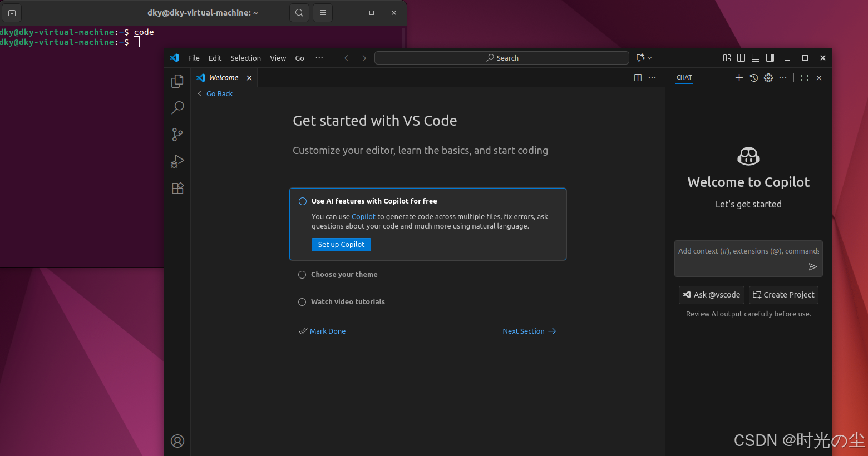Viewport: 868px width, 456px height.
Task: Toggle the secondary side bar
Action: [770, 58]
